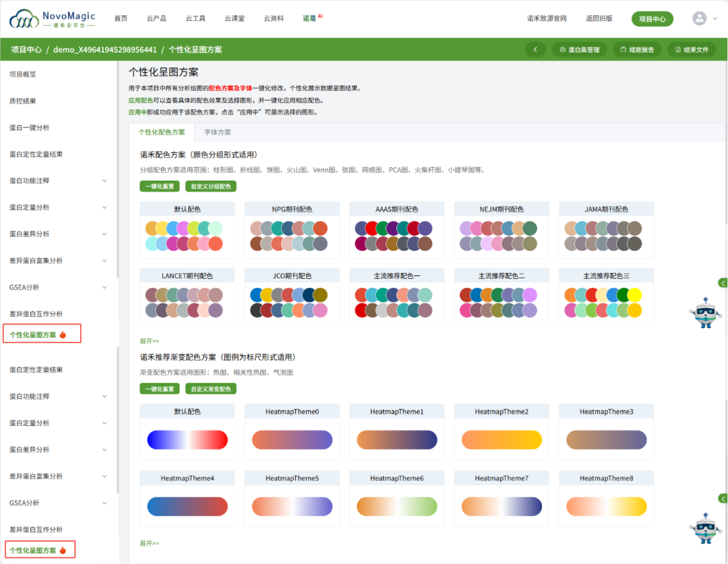Screen dimensions: 728x564
Task: Select the HeatmapTheme3 gradient card
Action: coord(607,432)
